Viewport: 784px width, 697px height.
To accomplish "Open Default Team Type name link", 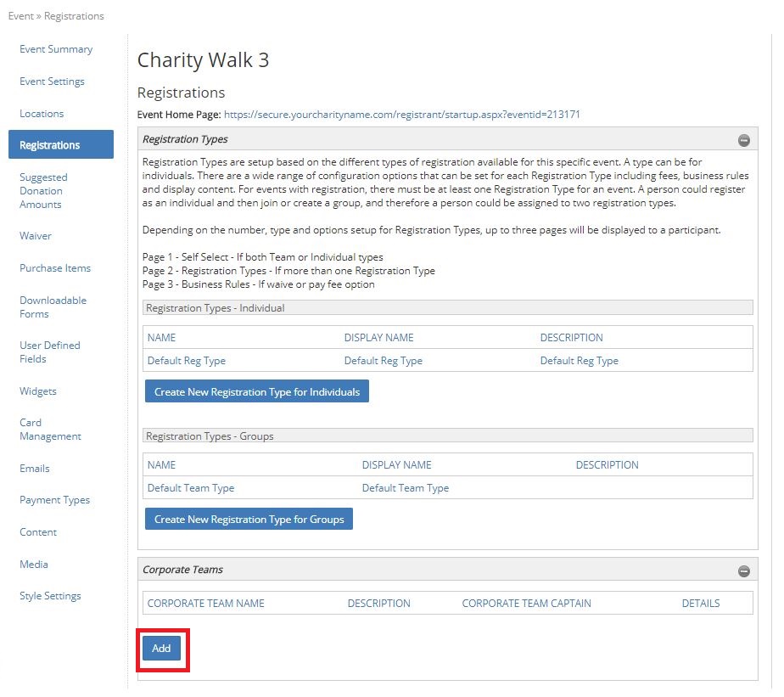I will [191, 488].
